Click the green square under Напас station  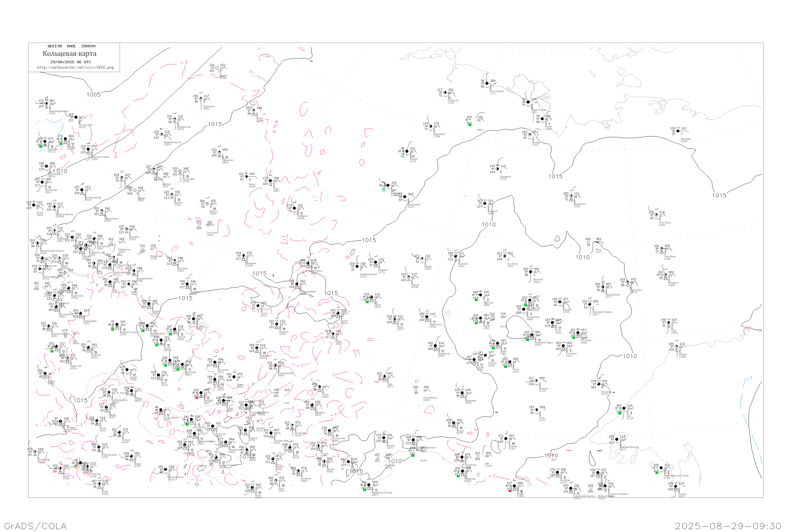(x=61, y=144)
